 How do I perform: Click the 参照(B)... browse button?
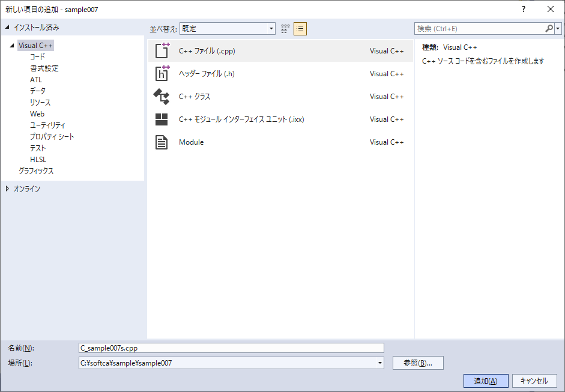(x=418, y=363)
